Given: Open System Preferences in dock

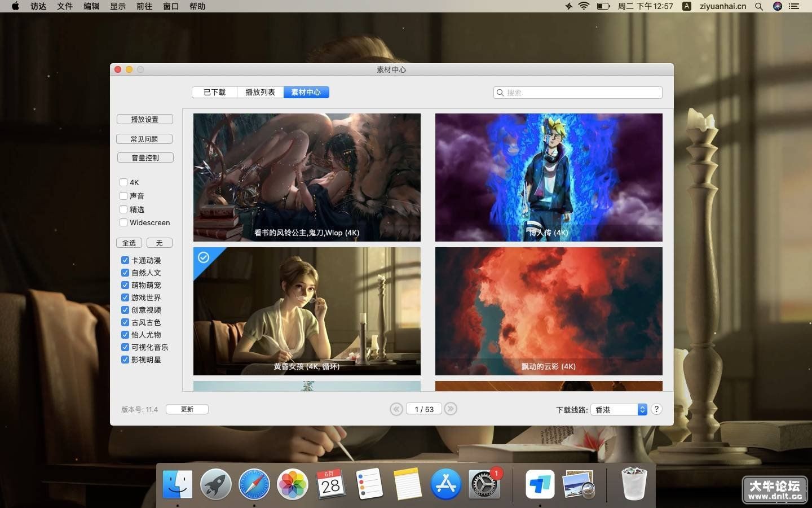Looking at the screenshot, I should pos(484,484).
